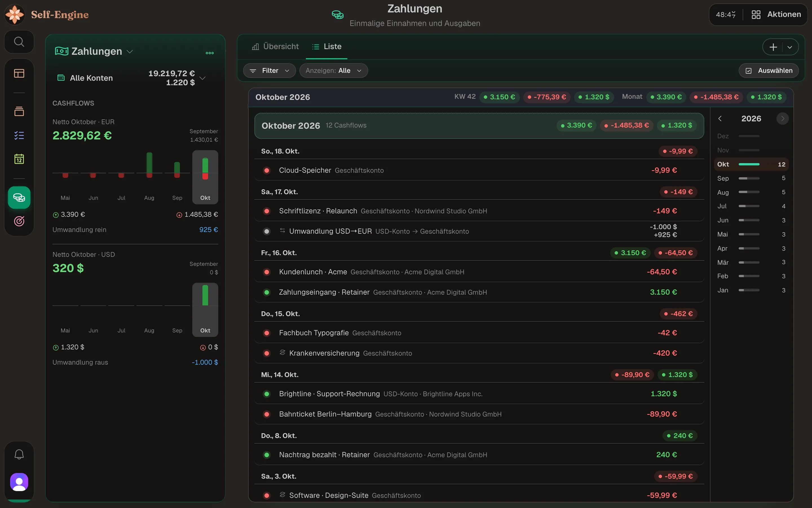Open notifications bell icon
The width and height of the screenshot is (812, 508).
(x=19, y=455)
